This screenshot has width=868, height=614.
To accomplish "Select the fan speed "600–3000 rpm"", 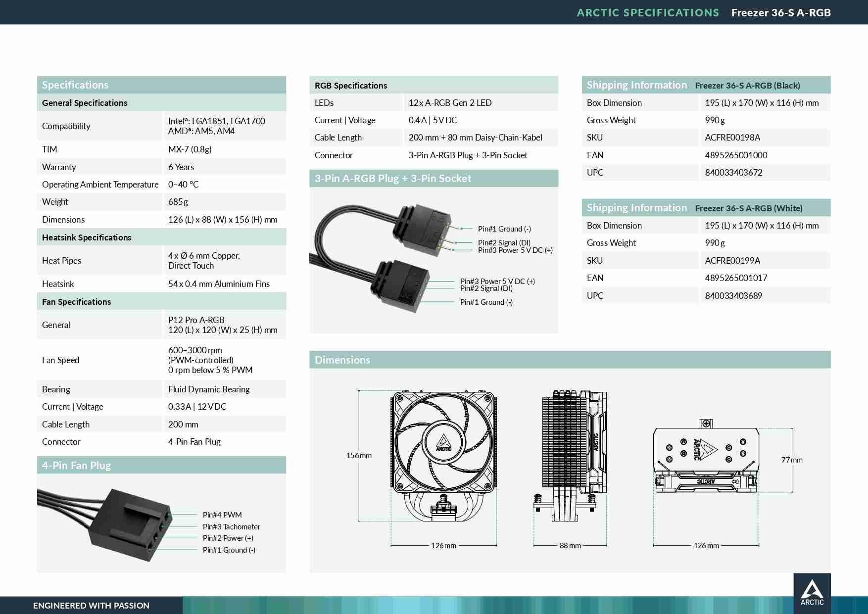I will [x=195, y=350].
